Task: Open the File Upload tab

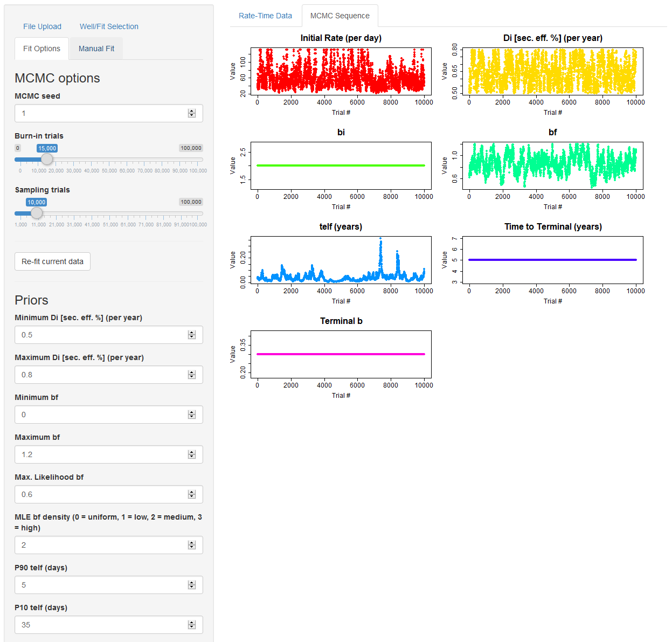Action: coord(42,26)
